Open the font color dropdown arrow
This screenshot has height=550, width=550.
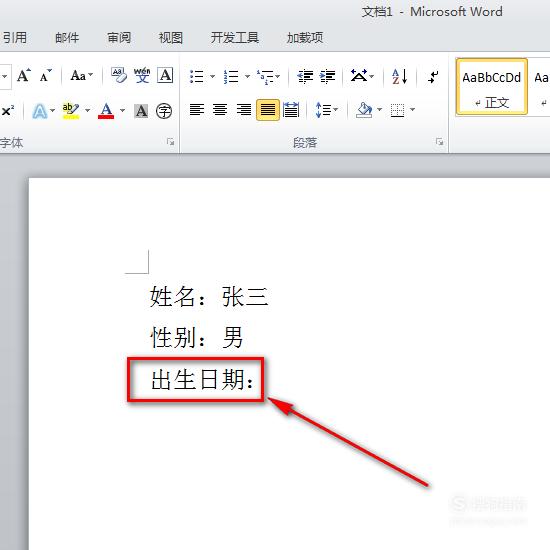[x=122, y=111]
